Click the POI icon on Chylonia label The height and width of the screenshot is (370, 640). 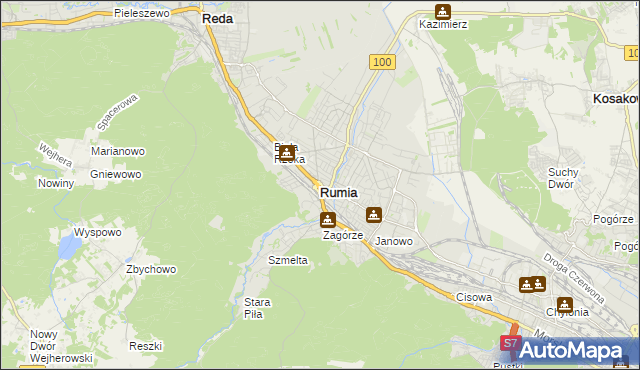click(565, 305)
